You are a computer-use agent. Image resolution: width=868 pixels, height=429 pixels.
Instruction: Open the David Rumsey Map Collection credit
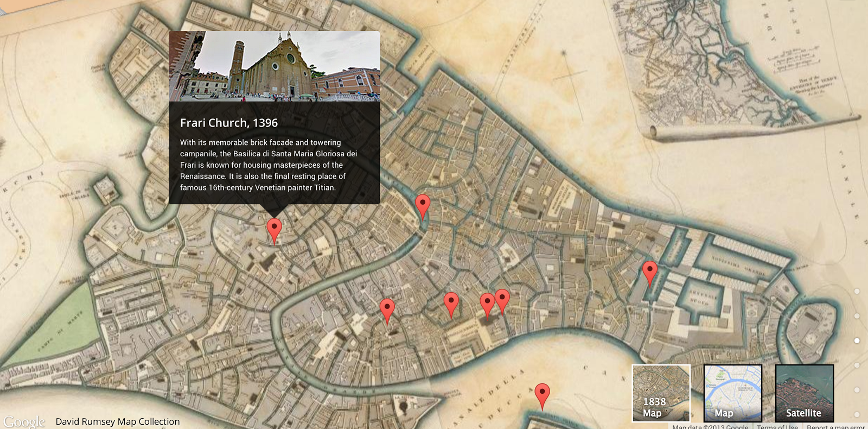(x=118, y=421)
